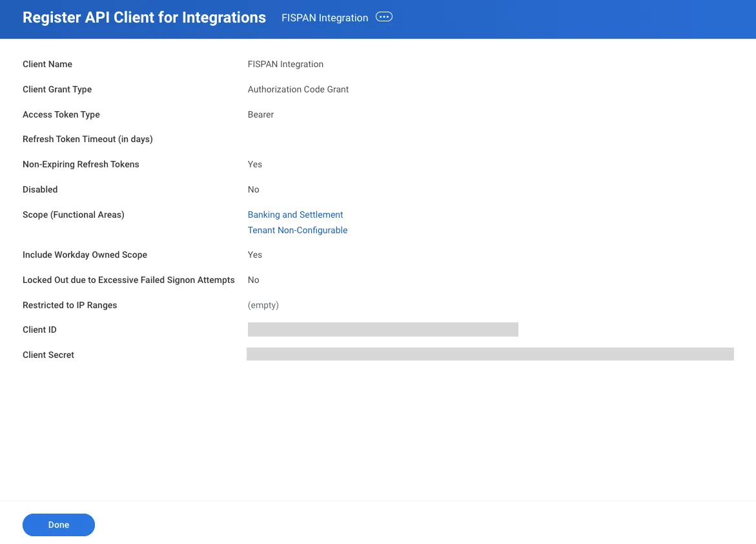Click the Disabled label
The width and height of the screenshot is (756, 544).
(x=40, y=189)
